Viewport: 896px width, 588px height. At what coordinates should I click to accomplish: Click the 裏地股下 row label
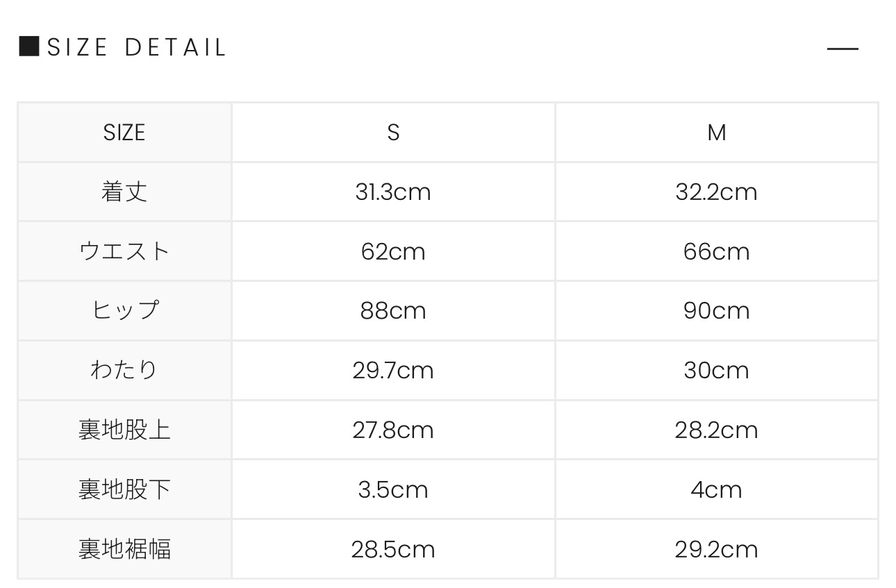point(124,489)
